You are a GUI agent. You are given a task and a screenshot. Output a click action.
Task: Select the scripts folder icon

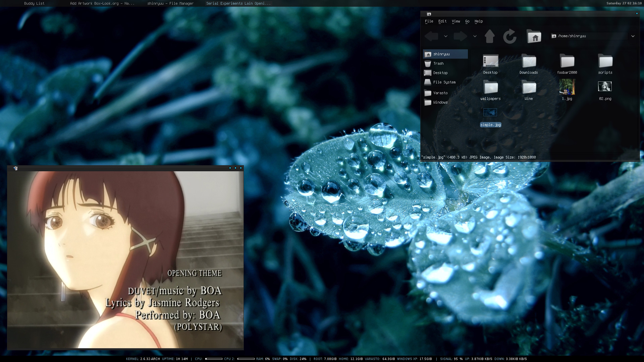tap(605, 61)
